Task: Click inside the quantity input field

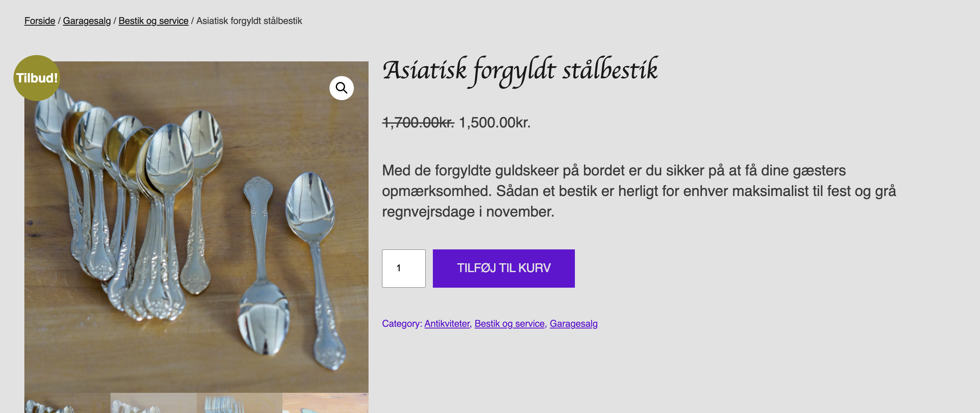Action: click(x=403, y=268)
